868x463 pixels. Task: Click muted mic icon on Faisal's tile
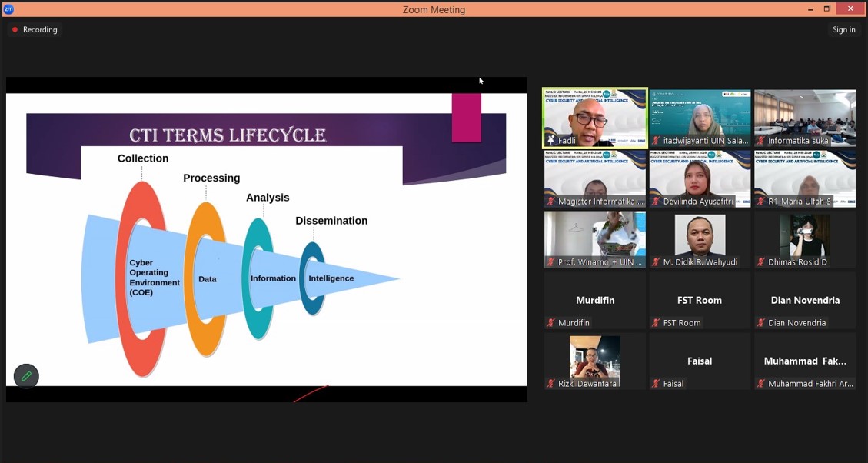click(656, 384)
